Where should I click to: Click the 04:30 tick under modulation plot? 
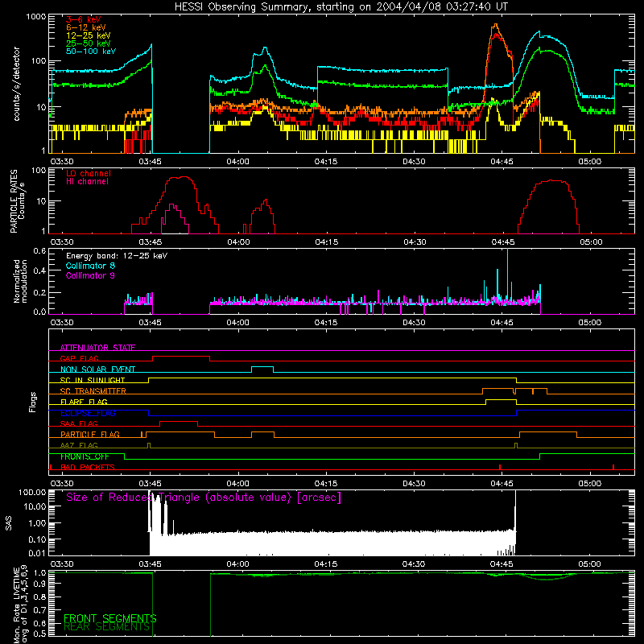tap(414, 323)
